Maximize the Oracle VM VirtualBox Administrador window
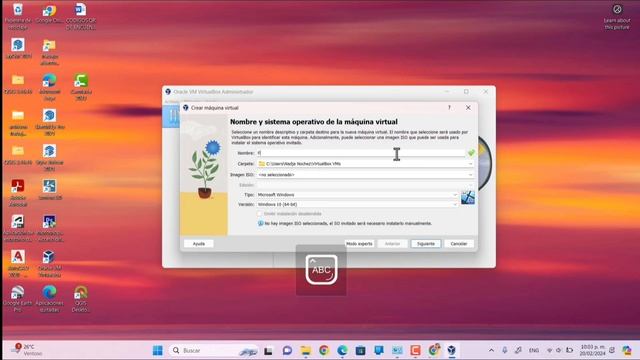Viewport: 640px width, 360px height. tap(466, 92)
